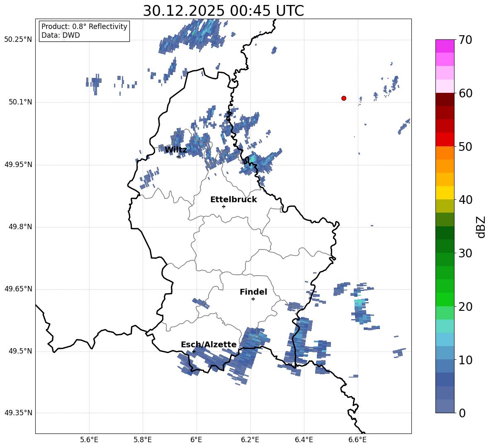Click the 50.1°N latitude label
The image size is (491, 448).
point(20,102)
